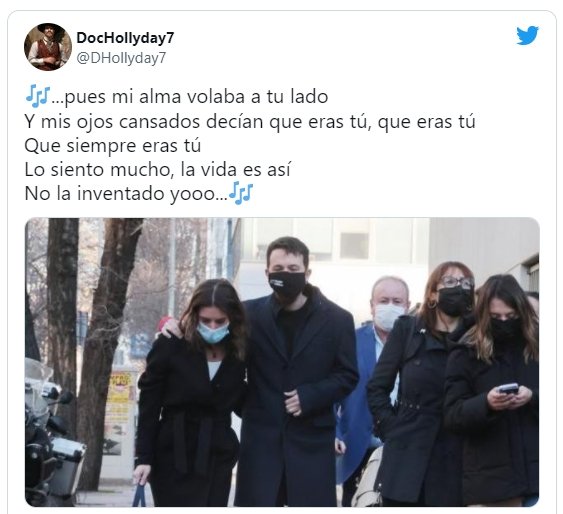
Task: Click the music notes emoji before "pues"
Action: click(38, 97)
